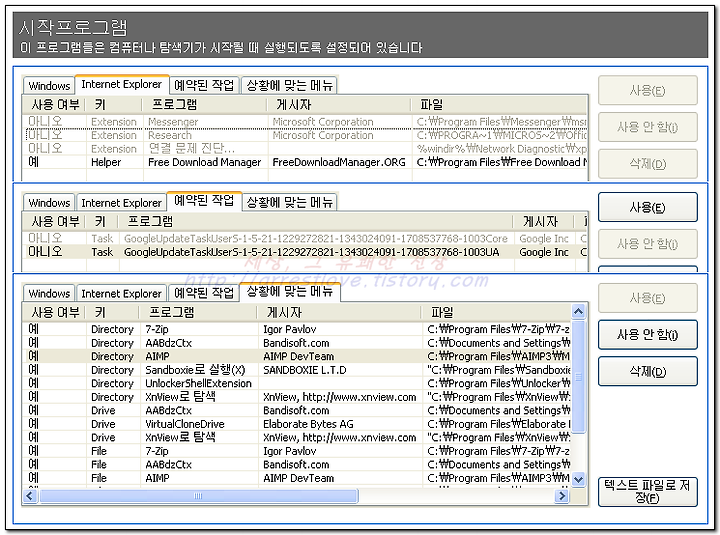The image size is (720, 535).
Task: Open Windows tab in top Internet Explorer panel
Action: pyautogui.click(x=49, y=86)
